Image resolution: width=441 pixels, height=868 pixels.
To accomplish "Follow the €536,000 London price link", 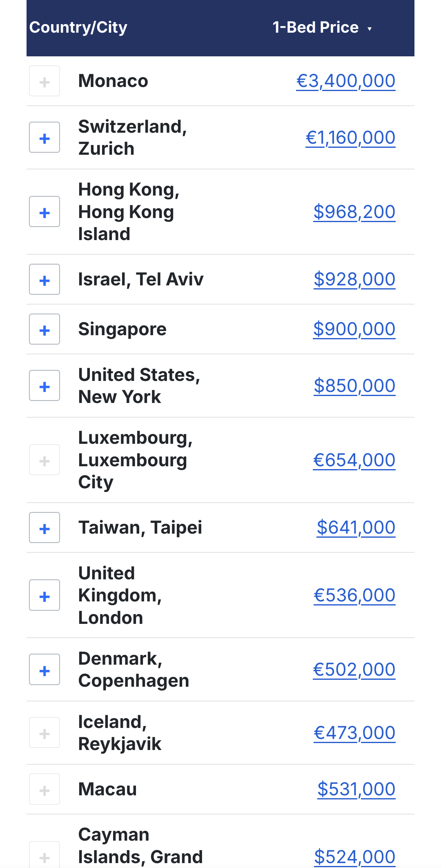I will tap(354, 595).
